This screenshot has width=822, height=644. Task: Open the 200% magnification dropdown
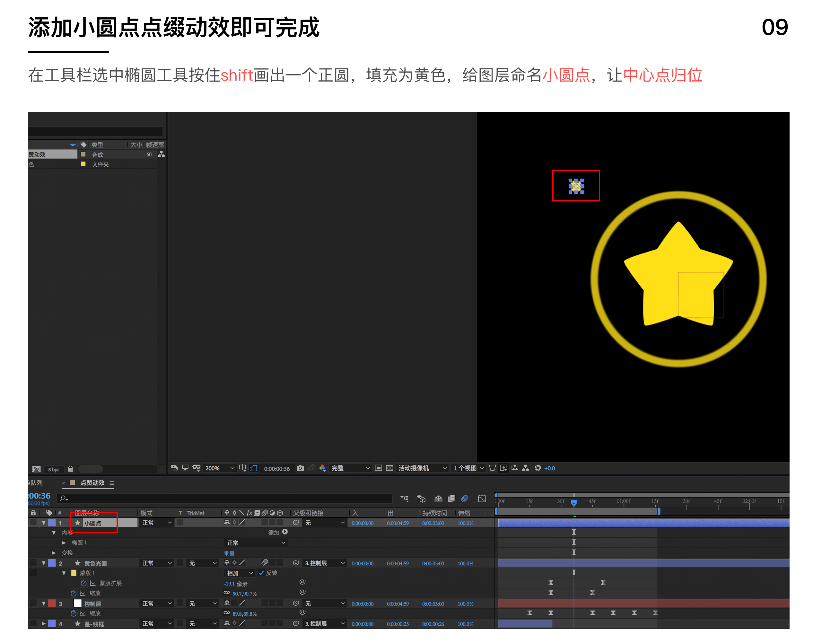(219, 468)
